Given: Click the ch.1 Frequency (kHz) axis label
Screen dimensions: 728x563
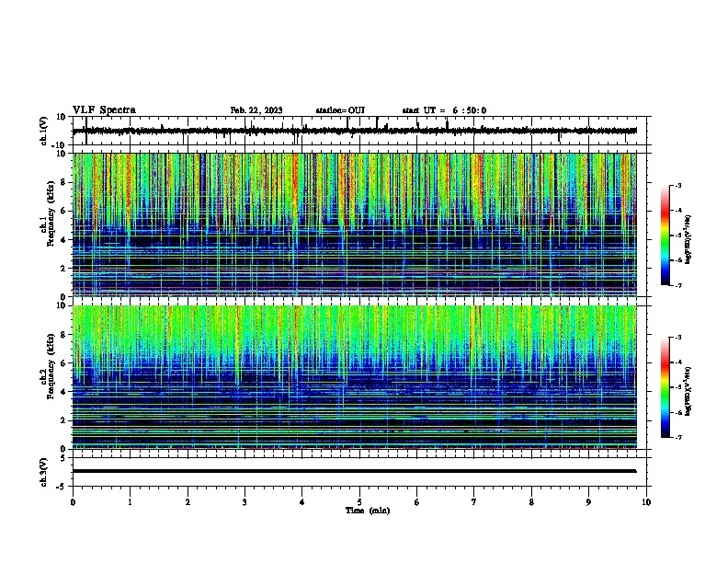Looking at the screenshot, I should click(x=50, y=213).
